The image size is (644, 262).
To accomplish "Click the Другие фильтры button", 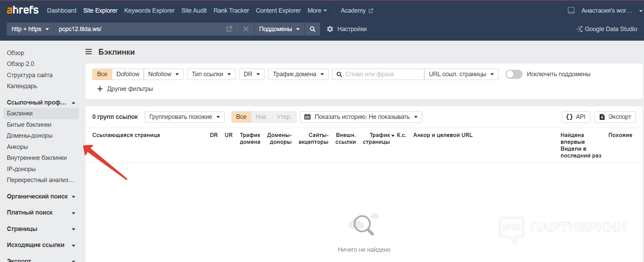I will [x=125, y=89].
